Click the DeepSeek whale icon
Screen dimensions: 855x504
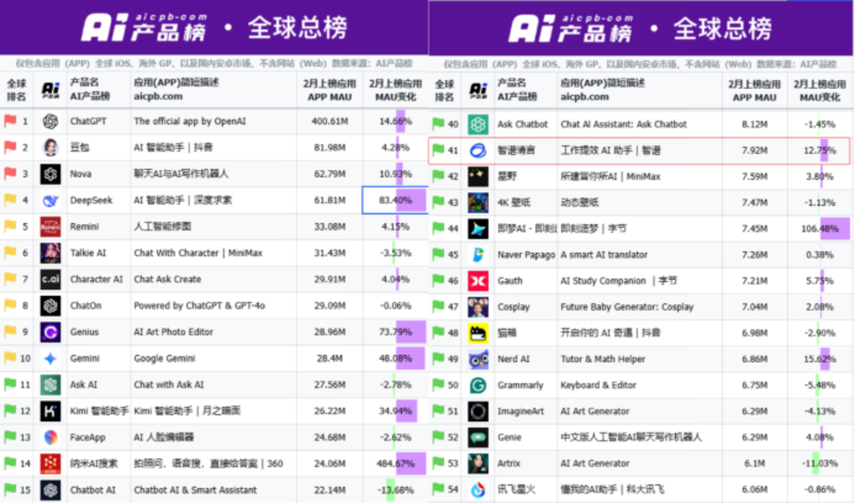pos(51,201)
